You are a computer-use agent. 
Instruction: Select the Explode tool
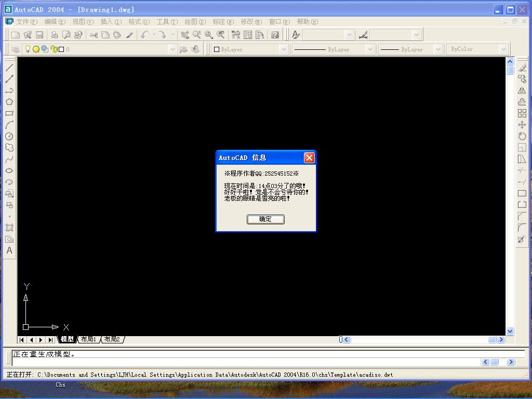click(522, 239)
